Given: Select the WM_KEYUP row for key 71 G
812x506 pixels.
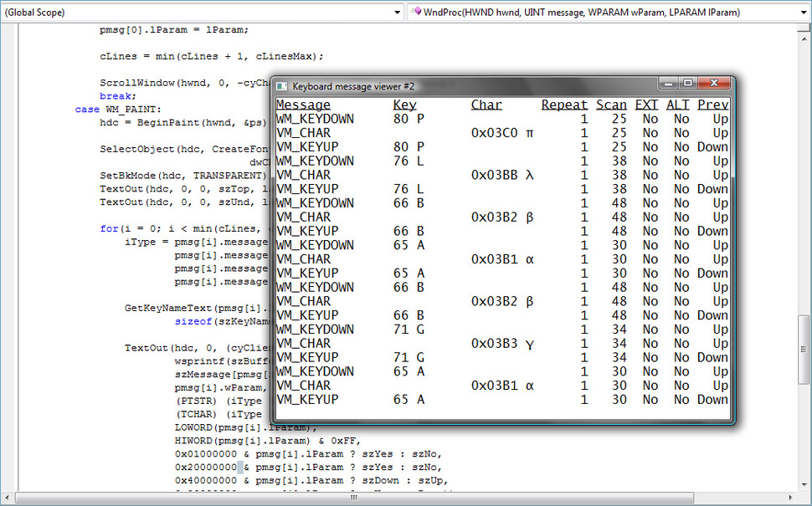Looking at the screenshot, I should click(502, 357).
